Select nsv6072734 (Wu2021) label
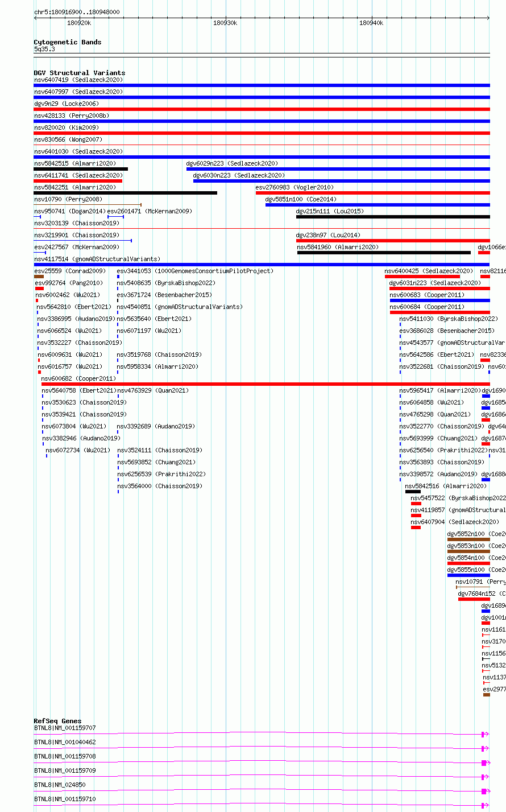The width and height of the screenshot is (506, 812). (x=78, y=450)
